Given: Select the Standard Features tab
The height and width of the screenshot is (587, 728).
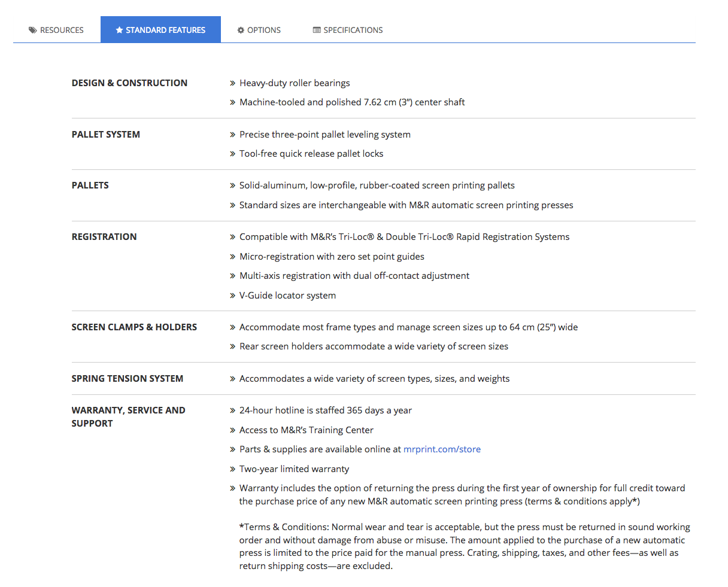Looking at the screenshot, I should point(160,30).
